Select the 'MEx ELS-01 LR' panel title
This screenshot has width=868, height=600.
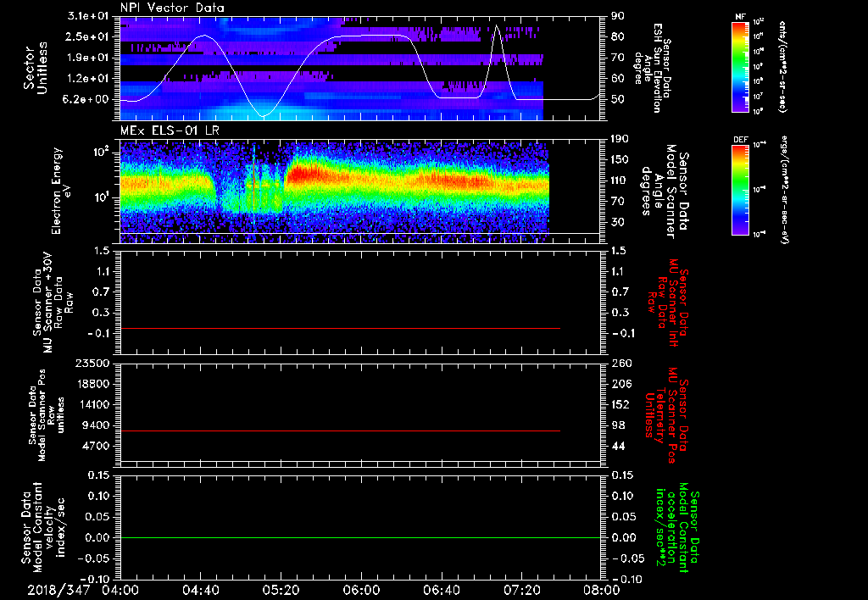coord(170,131)
